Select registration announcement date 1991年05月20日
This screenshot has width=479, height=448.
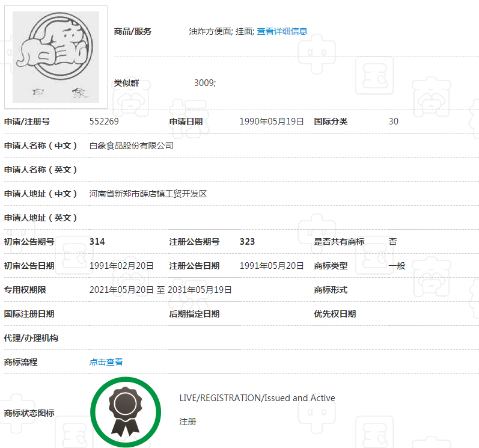272,266
